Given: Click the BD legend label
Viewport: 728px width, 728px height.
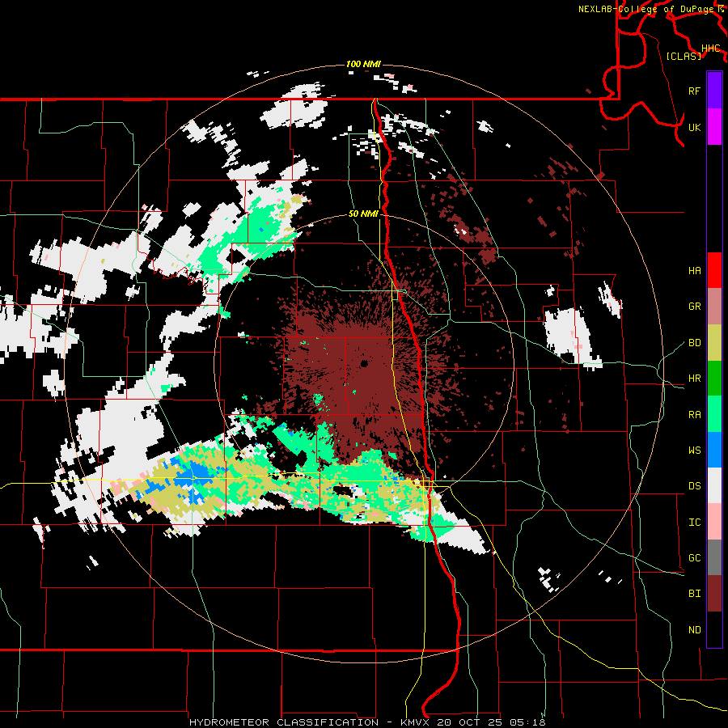Looking at the screenshot, I should 694,343.
